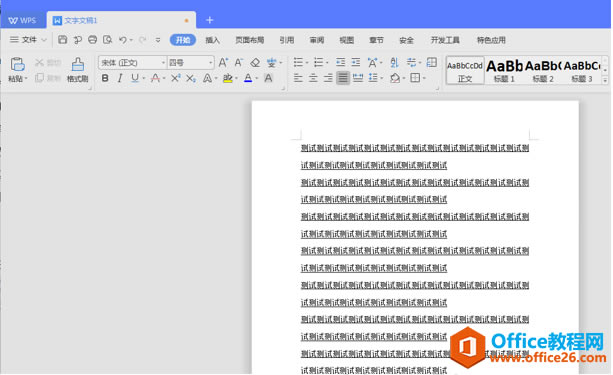The width and height of the screenshot is (613, 375).
Task: Switch to the 开发工具 ribbon tab
Action: [445, 40]
